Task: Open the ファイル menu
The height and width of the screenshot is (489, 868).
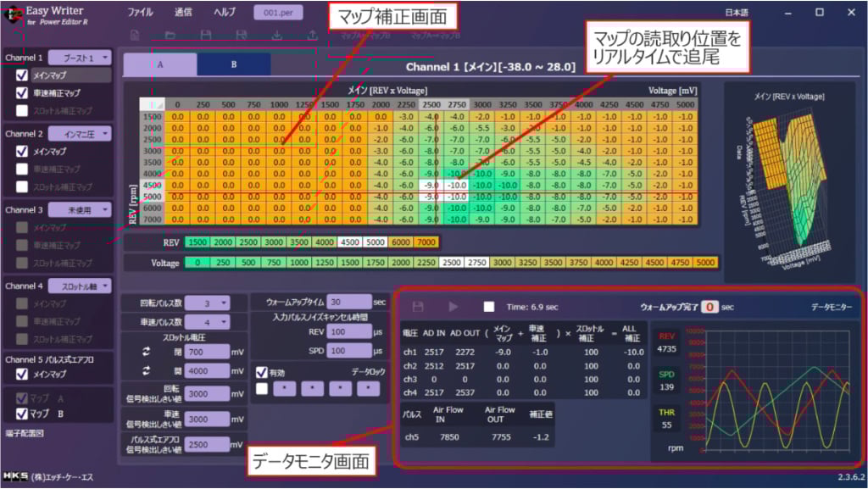Action: [140, 12]
